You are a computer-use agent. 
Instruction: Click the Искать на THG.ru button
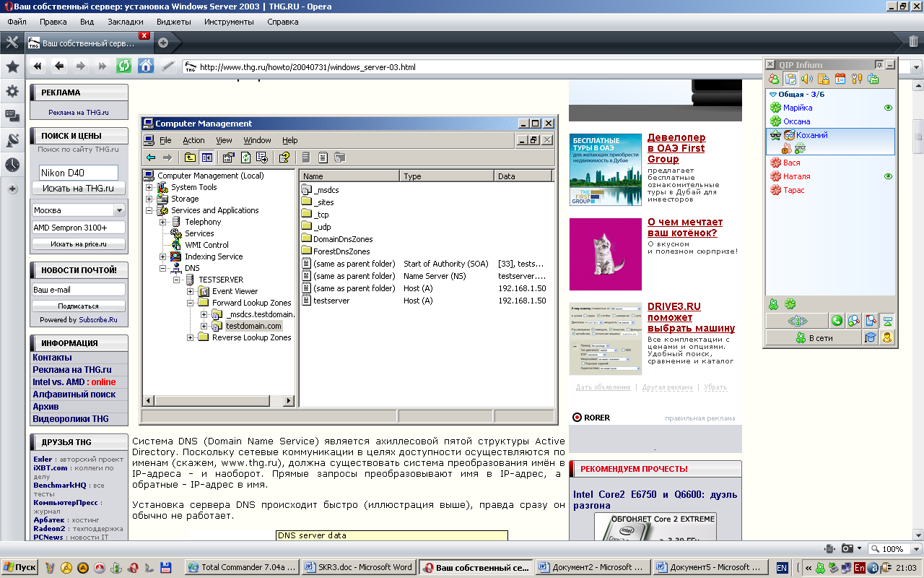[x=78, y=189]
